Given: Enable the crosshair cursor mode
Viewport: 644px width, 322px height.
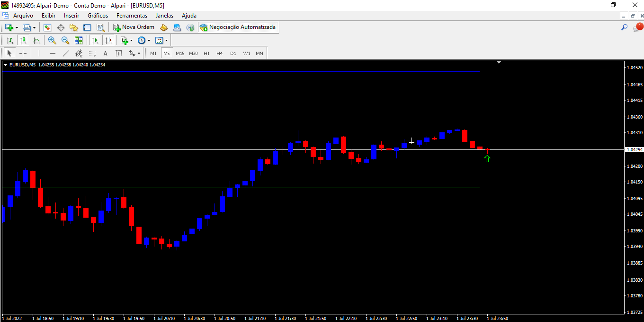Looking at the screenshot, I should click(x=23, y=53).
